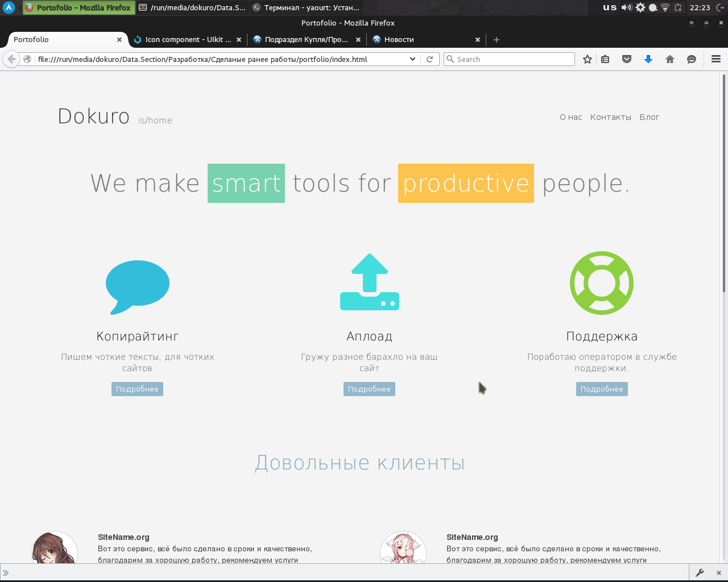
Task: Open the Firefox hamburger menu
Action: [x=716, y=59]
